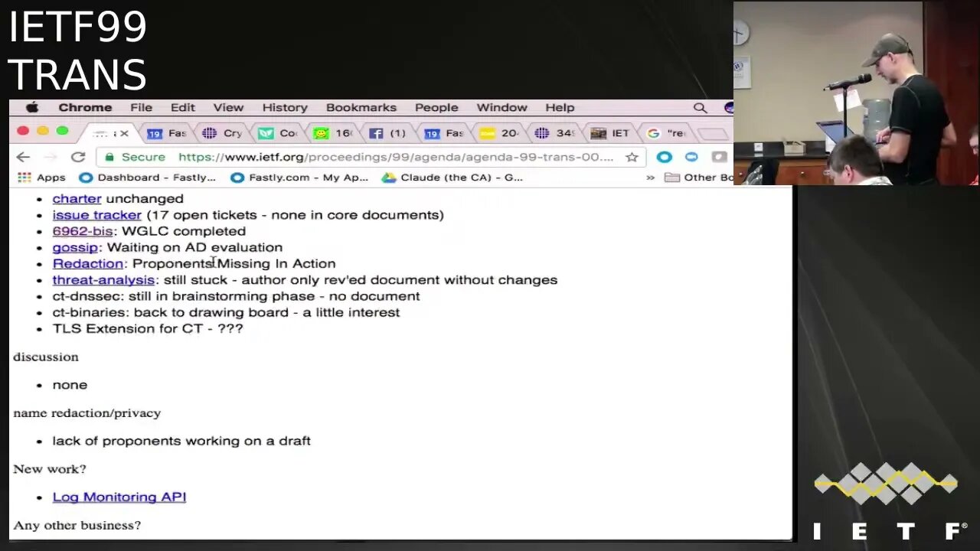This screenshot has width=980, height=551.
Task: Click the speaker video thumbnail
Action: (x=856, y=93)
